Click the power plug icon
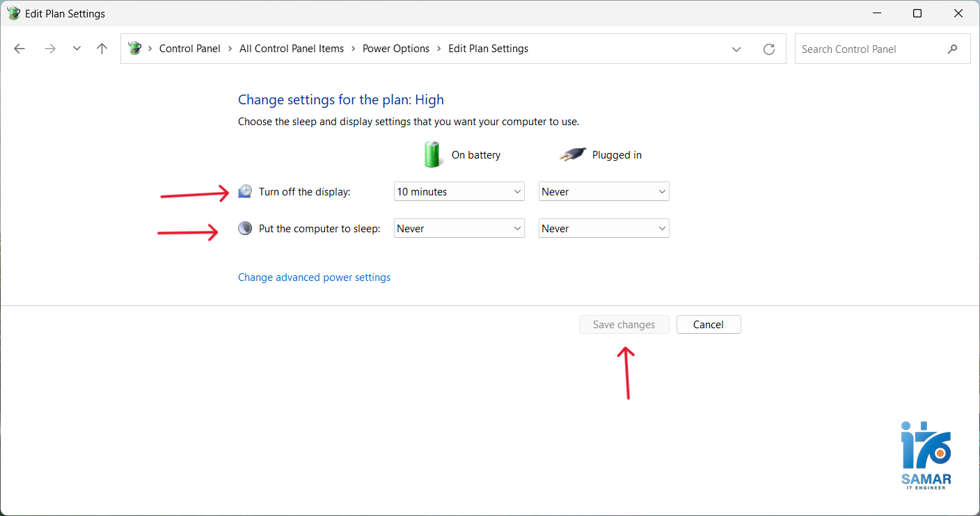The width and height of the screenshot is (980, 516). point(573,154)
